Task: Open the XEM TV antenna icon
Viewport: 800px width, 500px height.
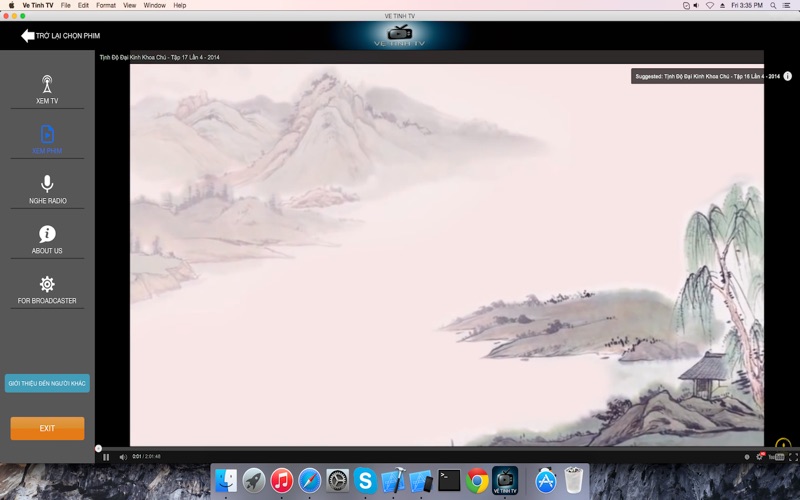Action: [x=47, y=84]
